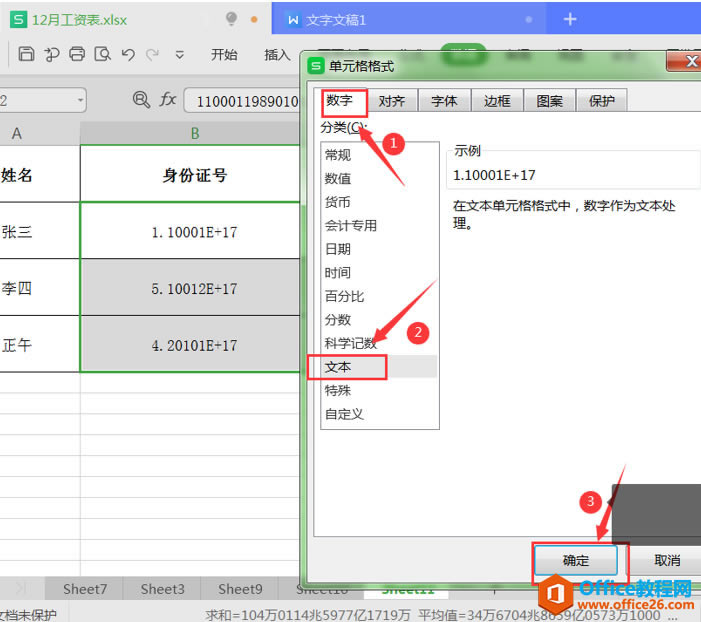Image resolution: width=701 pixels, height=622 pixels.
Task: Expand the quick access toolbar dropdown arrow
Action: click(x=180, y=55)
